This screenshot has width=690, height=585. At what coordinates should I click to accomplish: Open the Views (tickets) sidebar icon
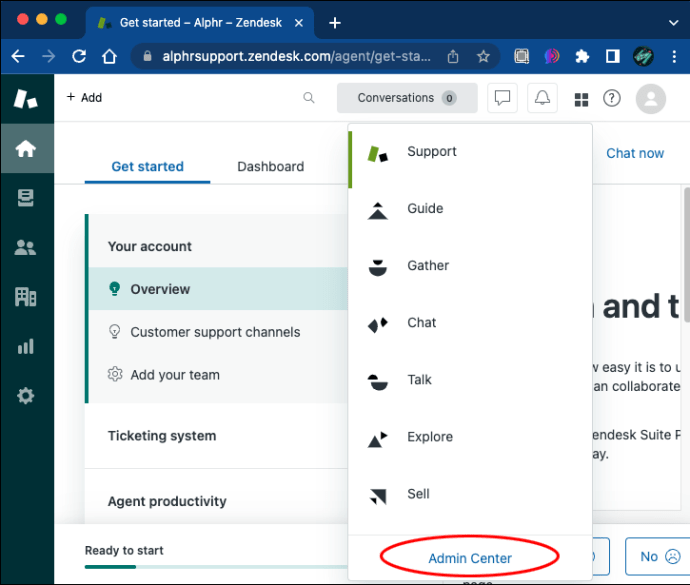point(26,198)
